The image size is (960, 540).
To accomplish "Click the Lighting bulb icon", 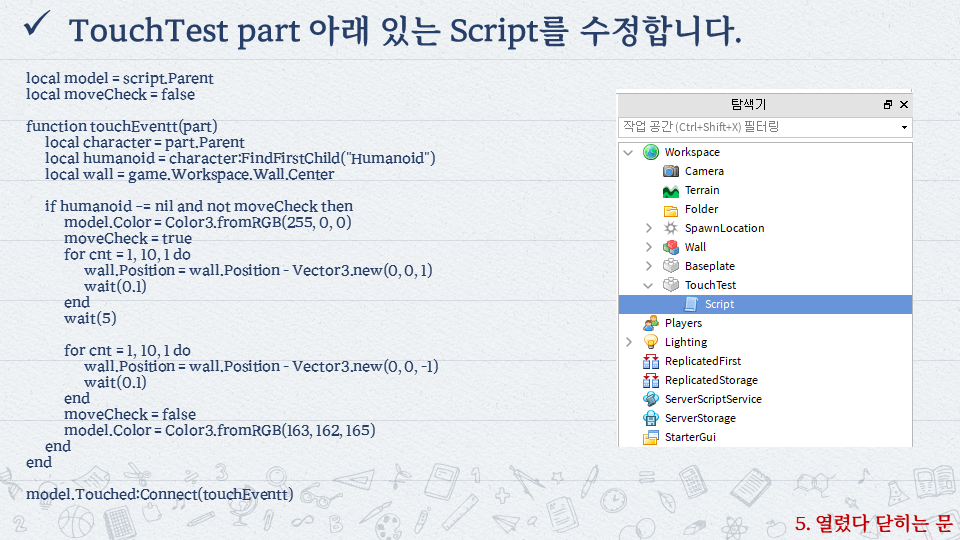I will tap(651, 342).
